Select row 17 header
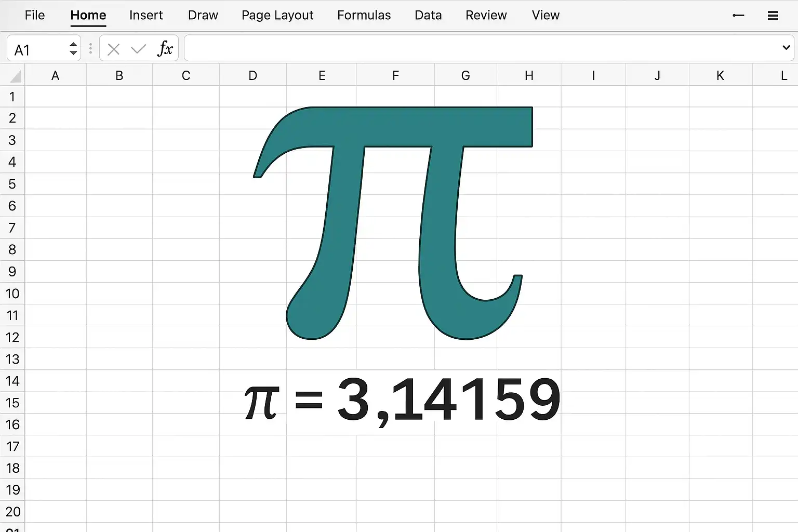 12,446
